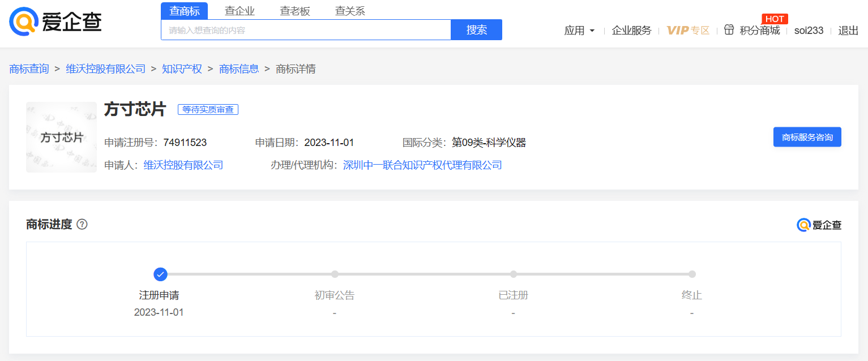
Task: Click the 方寸芯片 trademark thumbnail image
Action: (x=61, y=137)
